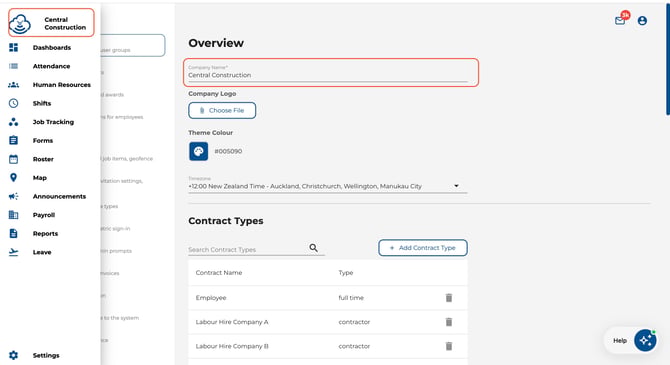Open the user account profile icon
670x365 pixels.
point(642,21)
